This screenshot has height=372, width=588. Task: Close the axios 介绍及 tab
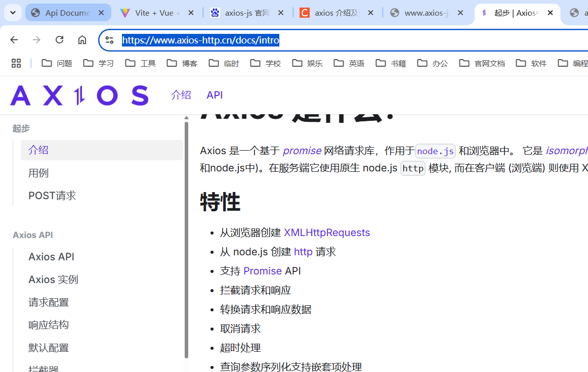tap(370, 13)
